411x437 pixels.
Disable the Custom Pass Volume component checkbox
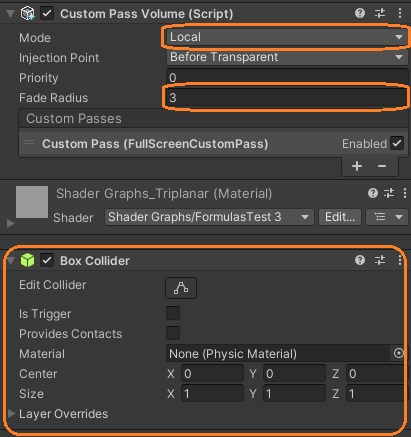(47, 14)
